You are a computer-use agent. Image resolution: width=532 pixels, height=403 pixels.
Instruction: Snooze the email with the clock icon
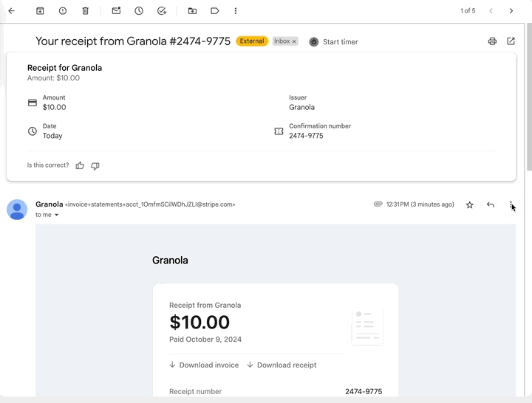139,11
